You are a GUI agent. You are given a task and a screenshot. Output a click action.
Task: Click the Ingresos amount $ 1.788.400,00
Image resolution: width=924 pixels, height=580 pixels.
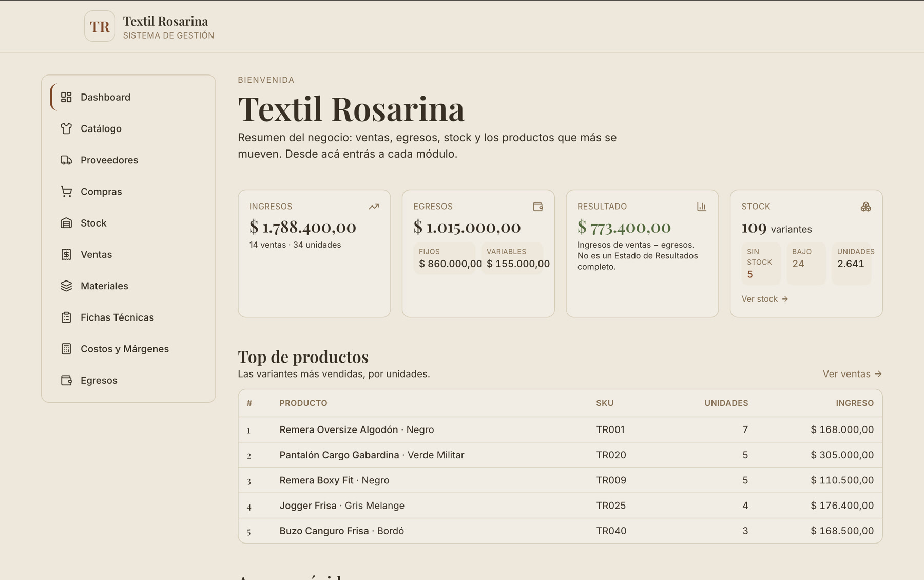(x=303, y=227)
